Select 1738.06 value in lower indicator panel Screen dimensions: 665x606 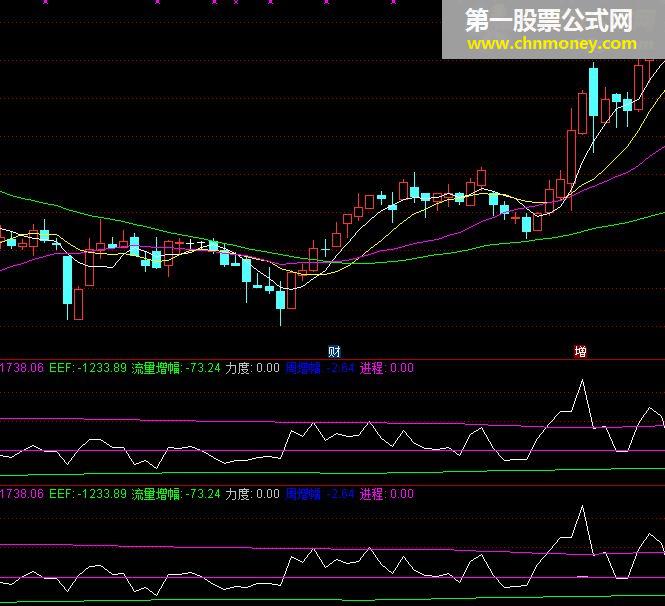click(x=22, y=494)
